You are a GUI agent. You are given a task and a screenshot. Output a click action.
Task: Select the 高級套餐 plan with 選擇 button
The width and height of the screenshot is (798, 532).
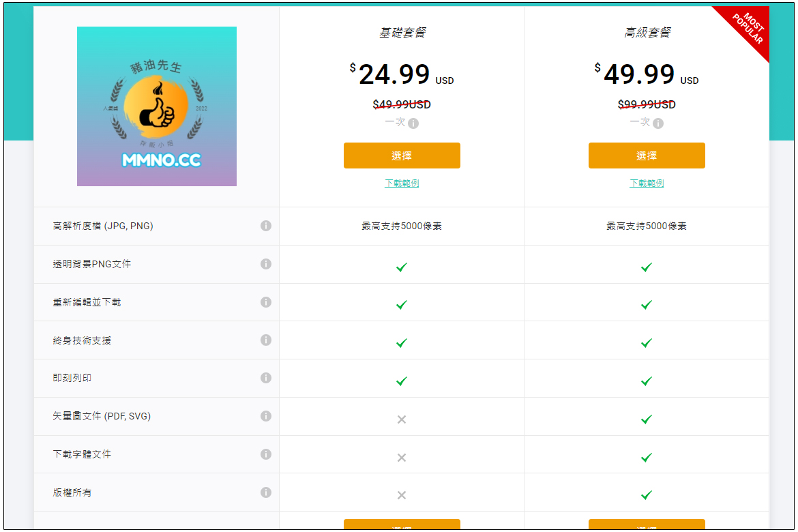tap(647, 156)
